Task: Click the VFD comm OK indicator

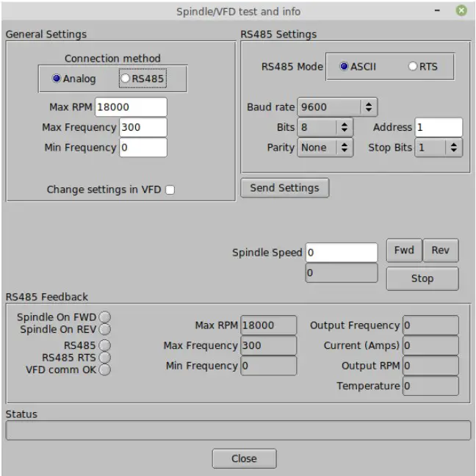Action: (105, 369)
